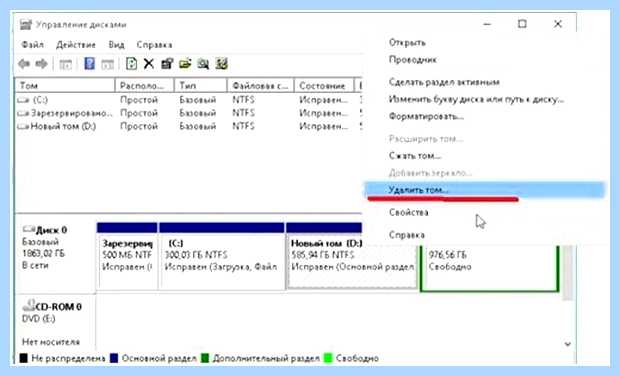
Task: Open the Файл menu
Action: pyautogui.click(x=32, y=45)
